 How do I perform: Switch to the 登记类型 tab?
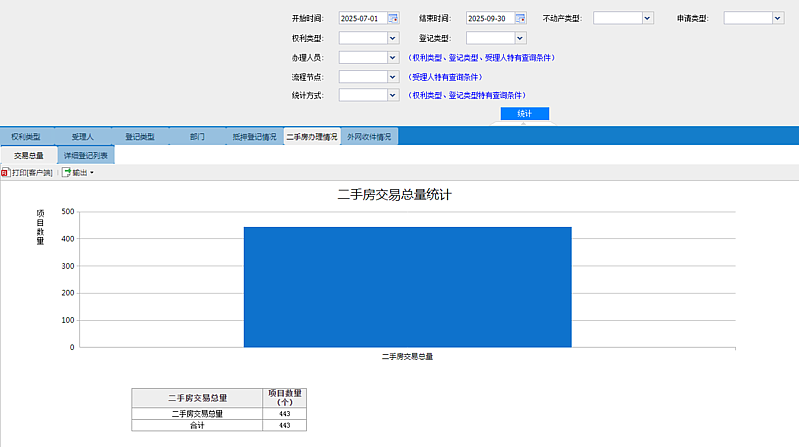point(140,137)
